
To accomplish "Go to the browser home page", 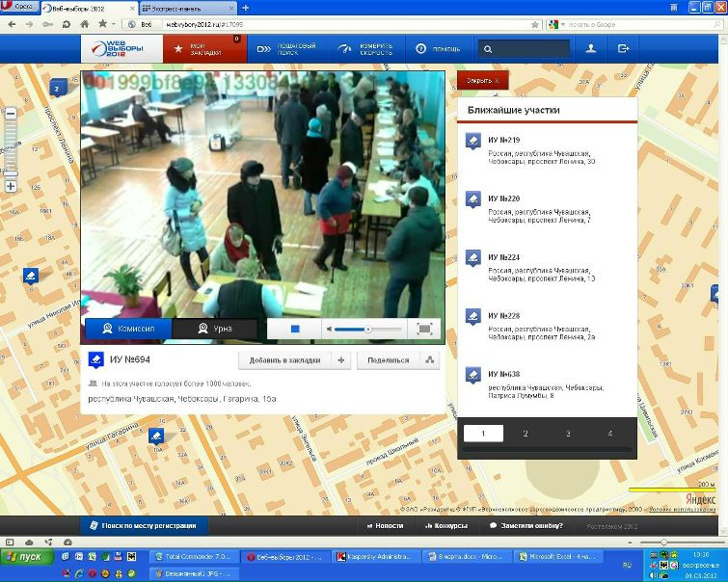I will click(85, 25).
